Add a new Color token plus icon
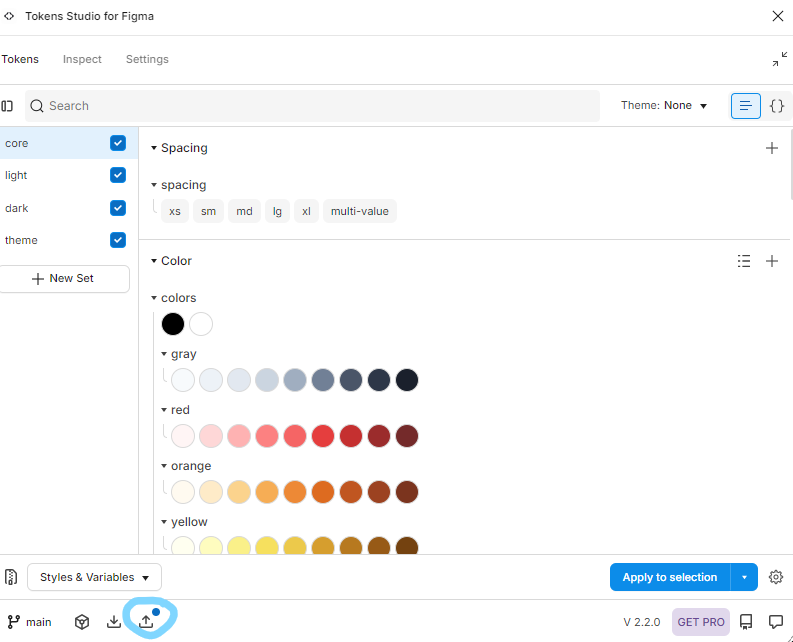Screen dimensions: 793x642 [x=772, y=261]
